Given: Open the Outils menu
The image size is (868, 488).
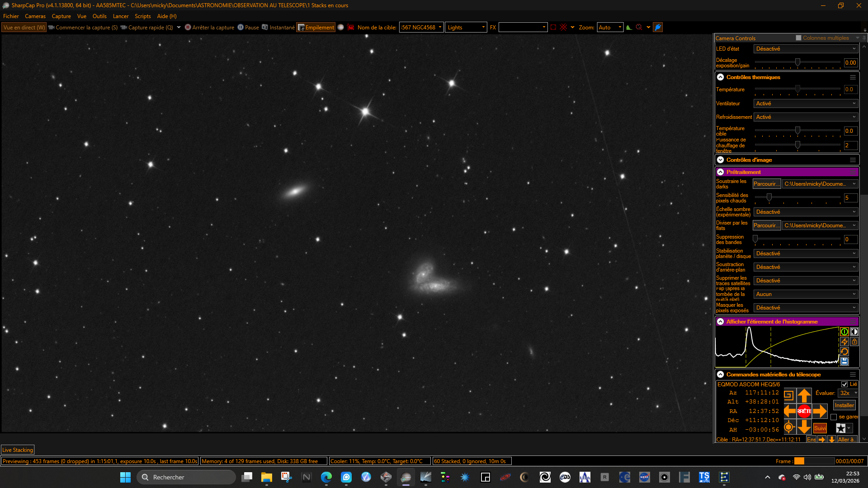Looking at the screenshot, I should (99, 16).
